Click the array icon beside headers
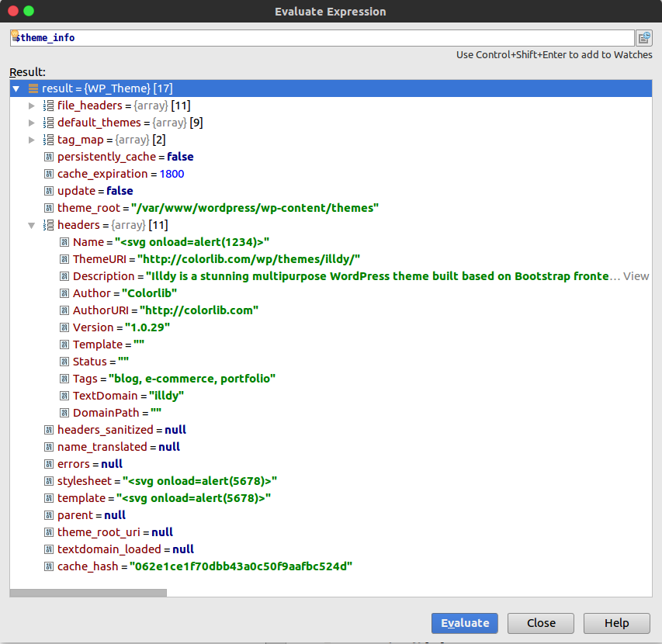 pyautogui.click(x=49, y=225)
